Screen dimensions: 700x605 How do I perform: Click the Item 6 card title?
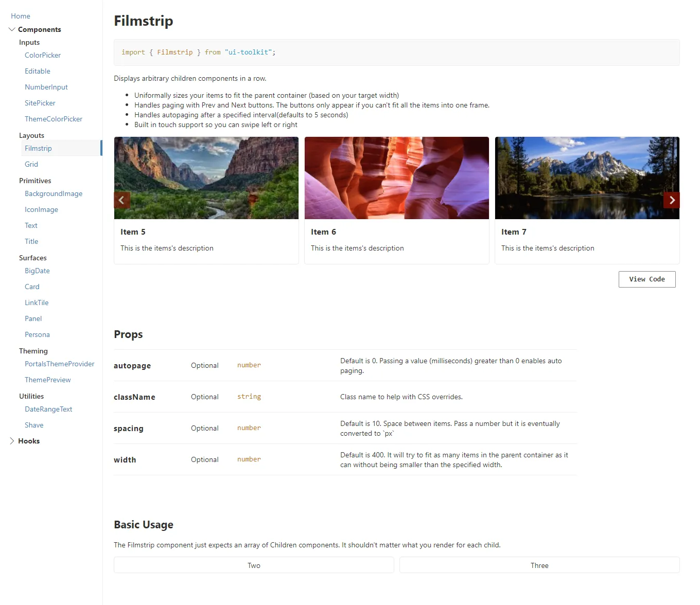[x=323, y=232]
